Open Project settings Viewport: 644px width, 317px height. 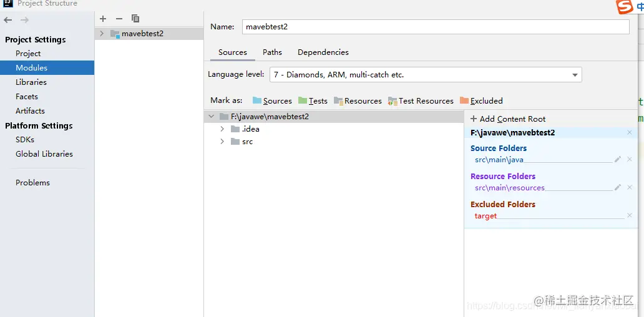(28, 54)
